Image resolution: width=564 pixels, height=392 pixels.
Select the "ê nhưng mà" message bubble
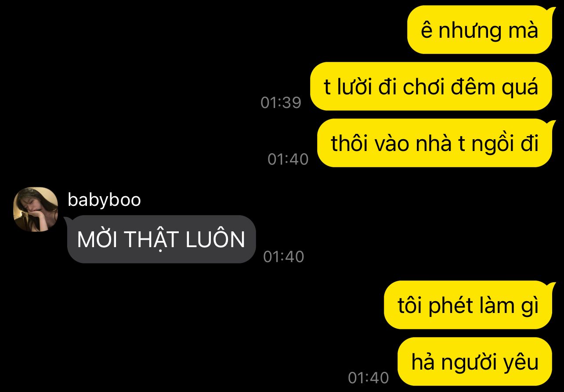pos(479,30)
